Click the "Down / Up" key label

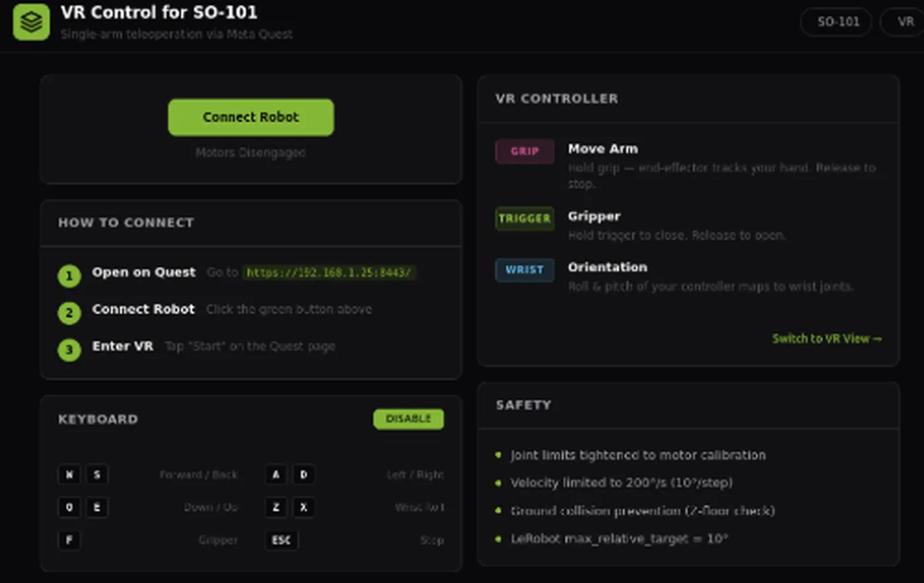coord(211,507)
